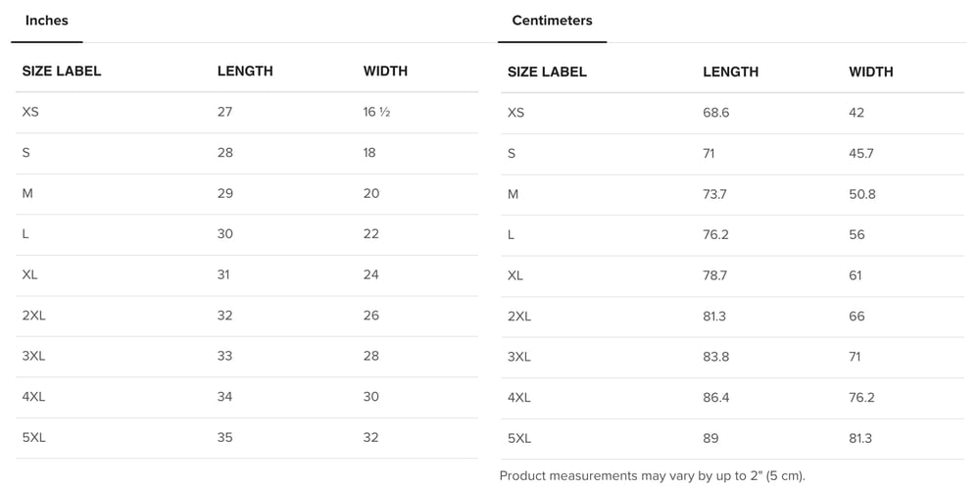Click WIDTH header in Inches table
The height and width of the screenshot is (490, 980).
[x=385, y=72]
